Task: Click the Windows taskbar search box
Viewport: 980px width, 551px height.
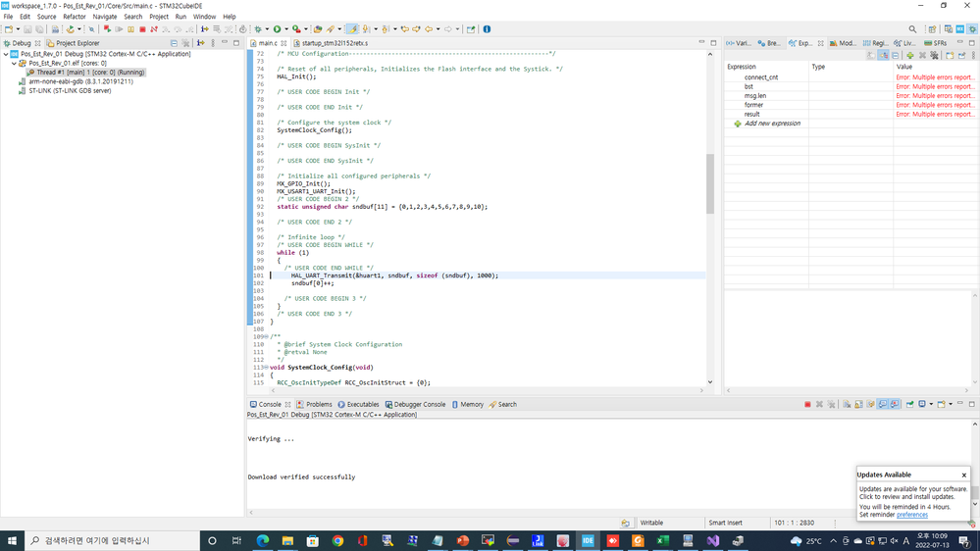Action: [x=113, y=540]
